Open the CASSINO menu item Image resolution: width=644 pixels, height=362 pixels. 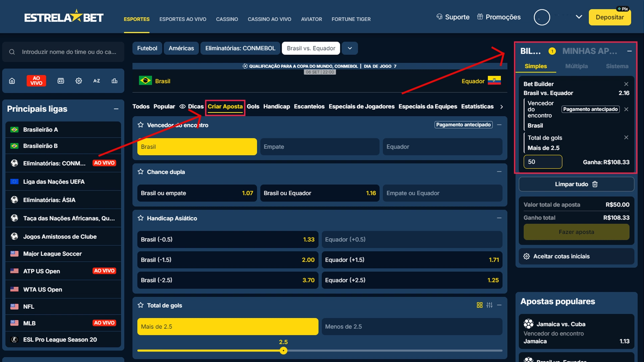(227, 19)
